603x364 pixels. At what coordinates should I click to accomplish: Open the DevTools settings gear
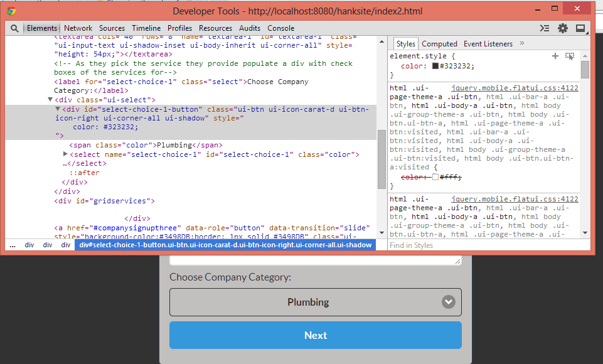point(562,28)
